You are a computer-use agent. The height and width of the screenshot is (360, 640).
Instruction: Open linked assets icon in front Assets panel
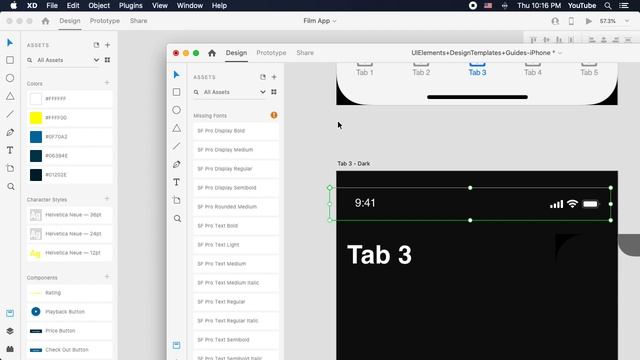(x=263, y=77)
